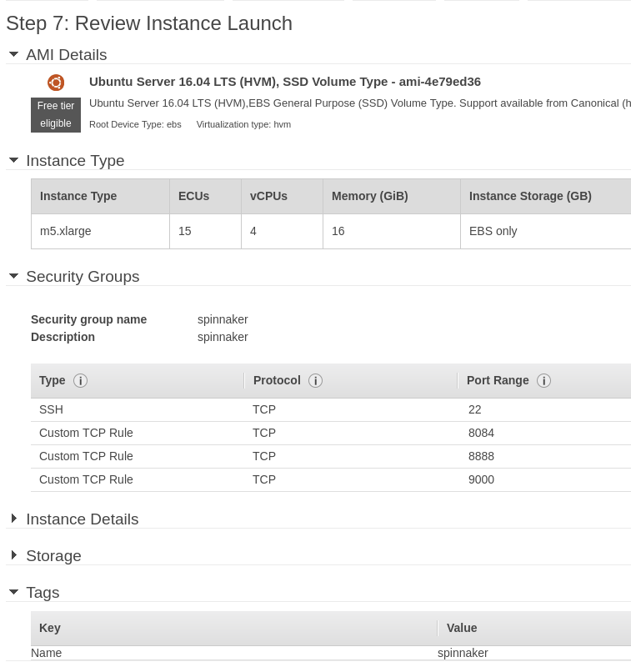
Task: Click the info icon next to Type
Action: point(80,380)
